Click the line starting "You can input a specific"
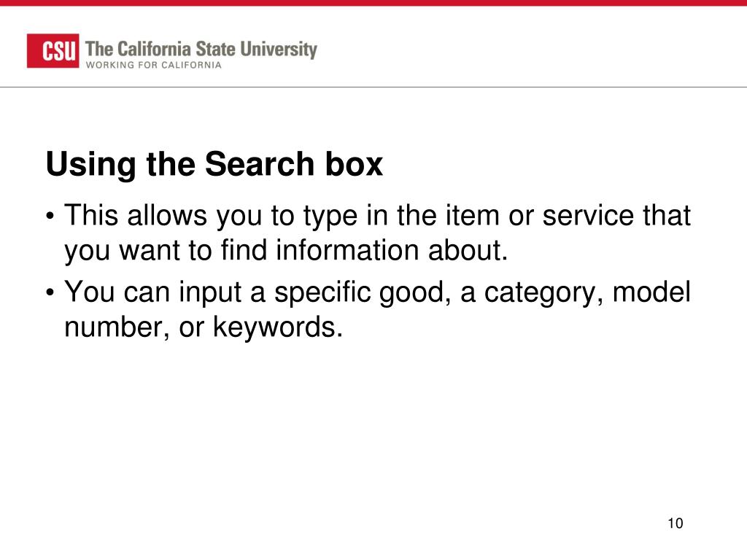 point(377,292)
